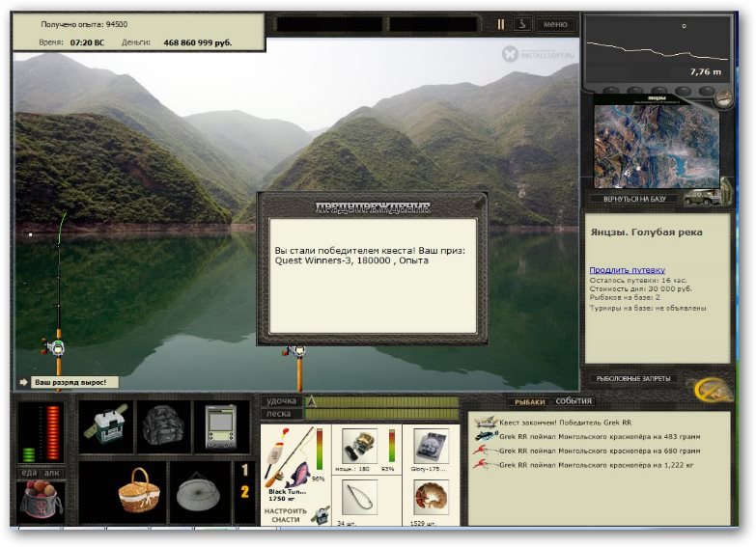Click small tackle box icon beside НАСТРОИТЬ СНАСТИ

pos(322,515)
